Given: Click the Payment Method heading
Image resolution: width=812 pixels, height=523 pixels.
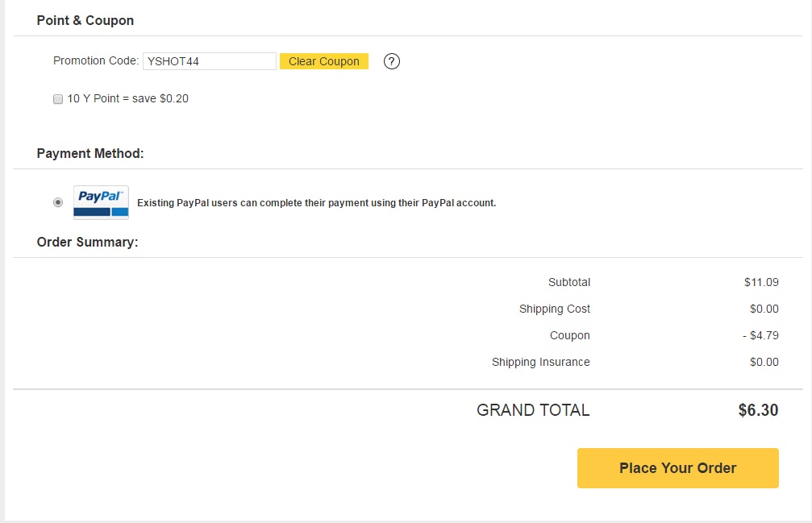Looking at the screenshot, I should [x=90, y=153].
